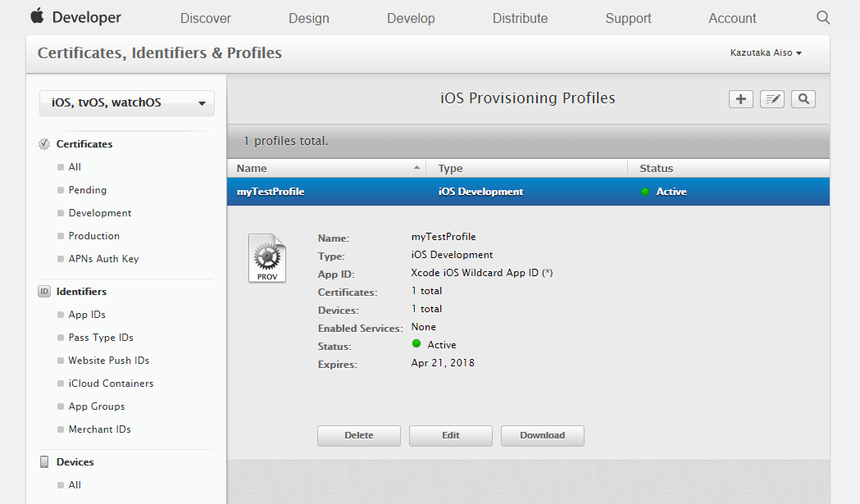Click the Status column header

tap(656, 168)
